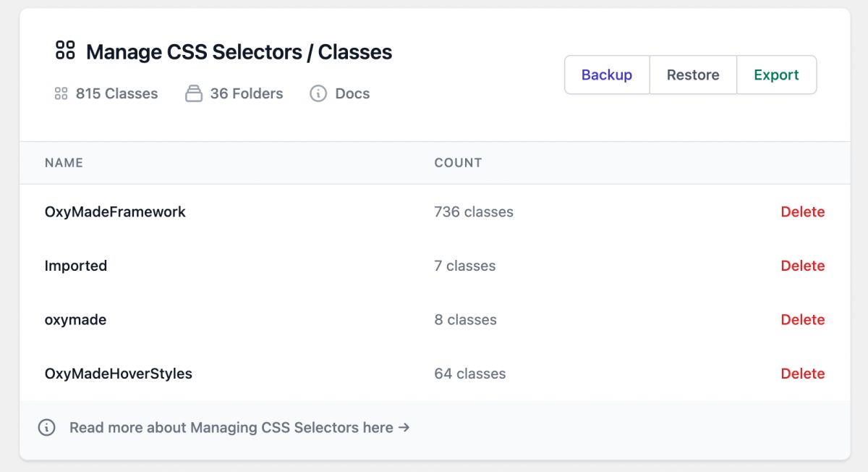The width and height of the screenshot is (868, 472).
Task: Select the OxyMadeHoverStyles folder name
Action: pyautogui.click(x=119, y=374)
